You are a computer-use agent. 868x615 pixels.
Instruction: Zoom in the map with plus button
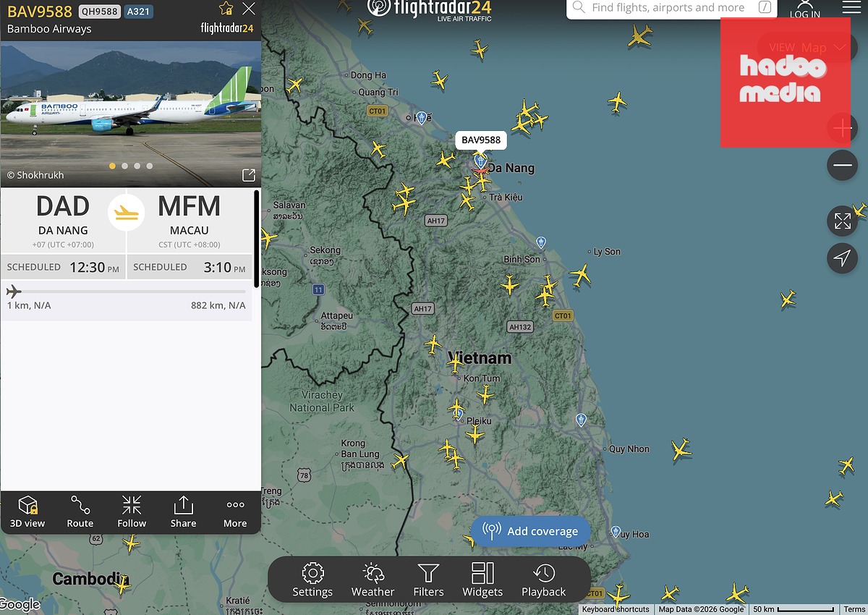pos(842,129)
